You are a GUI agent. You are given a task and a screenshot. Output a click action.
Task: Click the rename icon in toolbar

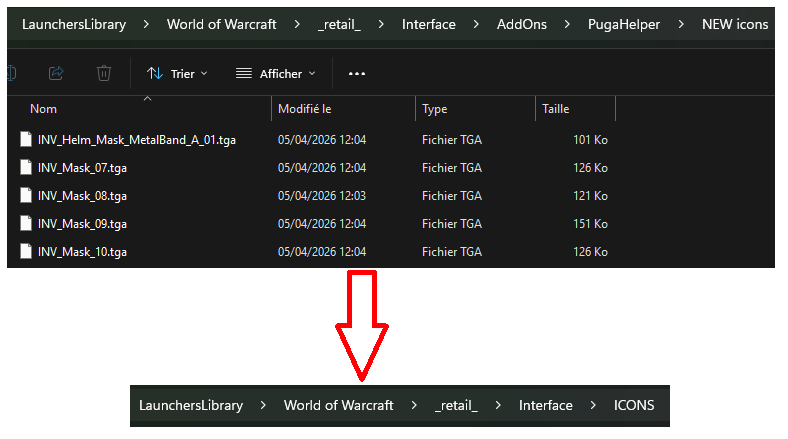click(x=12, y=73)
